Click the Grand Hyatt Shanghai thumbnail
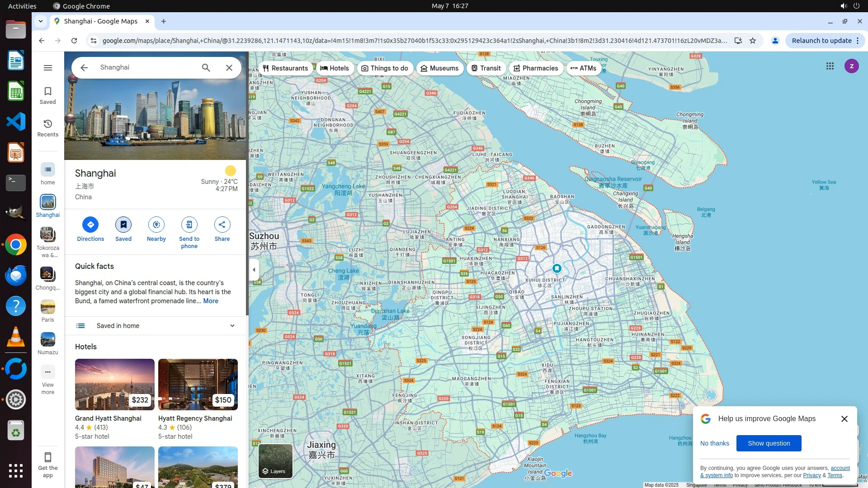The image size is (868, 488). pos(114,385)
